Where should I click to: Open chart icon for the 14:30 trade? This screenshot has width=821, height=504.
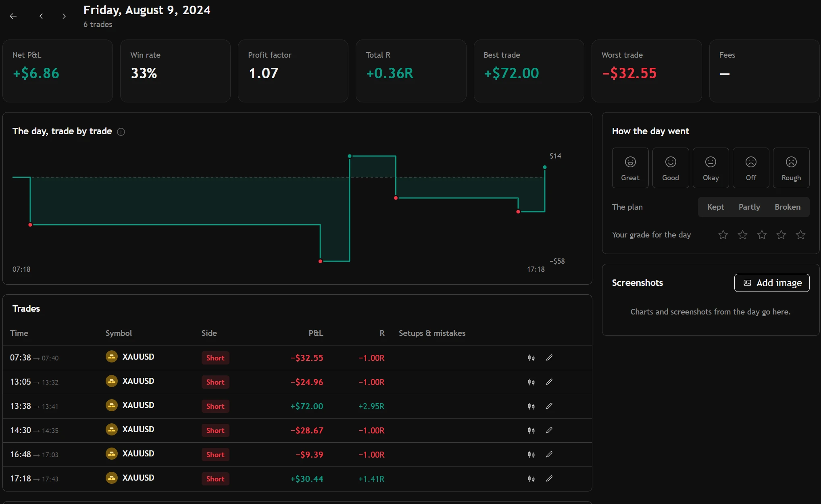(531, 430)
